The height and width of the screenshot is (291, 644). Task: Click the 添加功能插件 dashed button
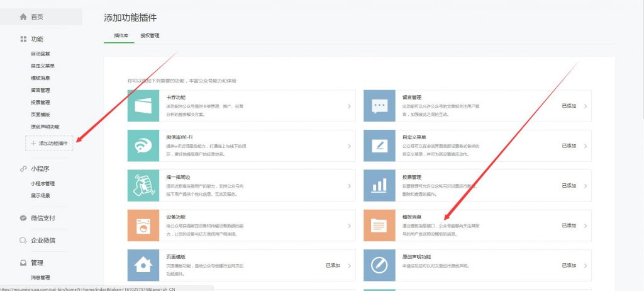pos(49,143)
